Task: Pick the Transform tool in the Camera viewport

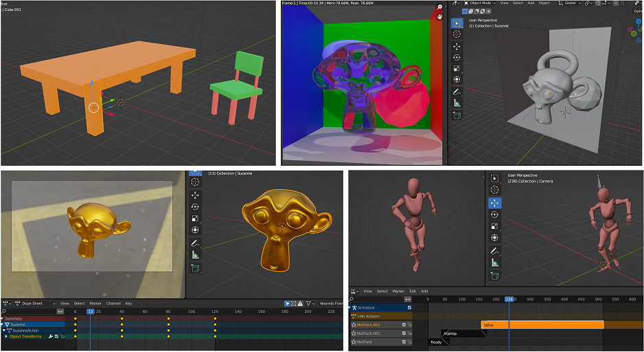Action: [494, 238]
